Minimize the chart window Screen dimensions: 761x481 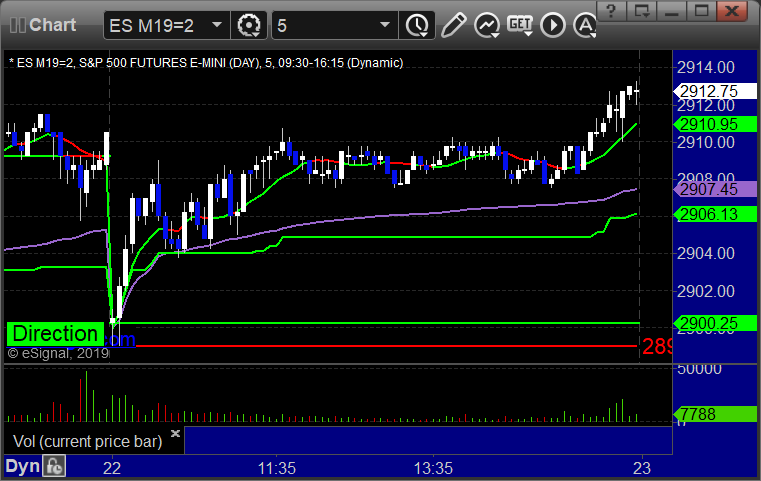(x=671, y=11)
